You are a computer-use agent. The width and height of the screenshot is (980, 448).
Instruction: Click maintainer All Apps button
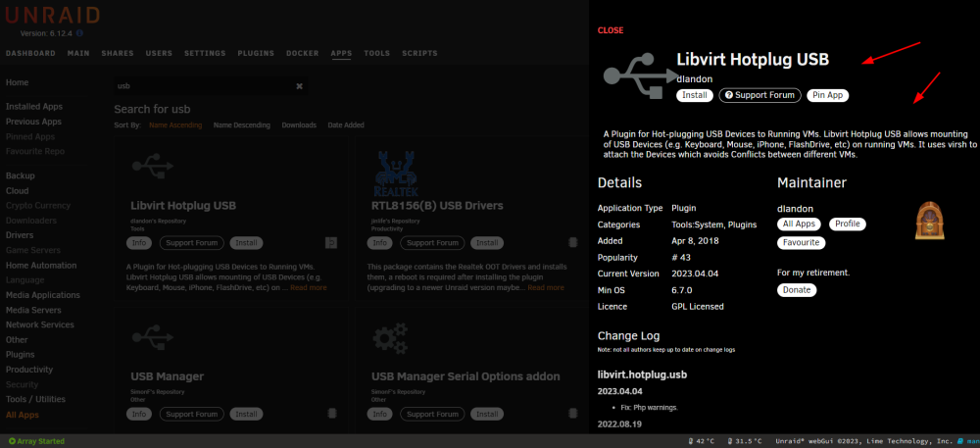(x=800, y=224)
